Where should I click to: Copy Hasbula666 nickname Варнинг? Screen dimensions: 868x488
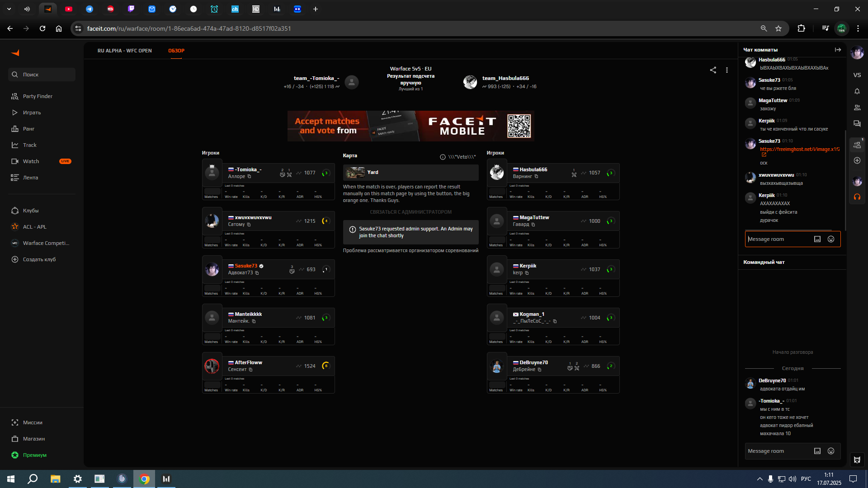tap(536, 176)
